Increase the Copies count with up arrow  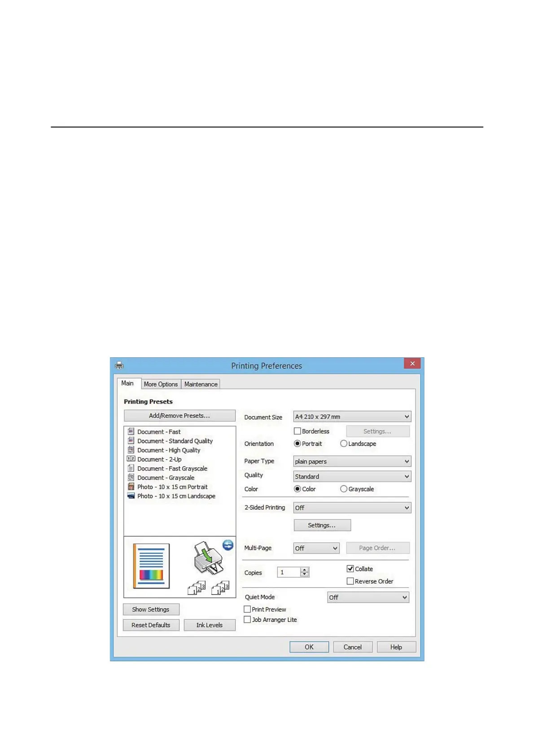point(305,570)
